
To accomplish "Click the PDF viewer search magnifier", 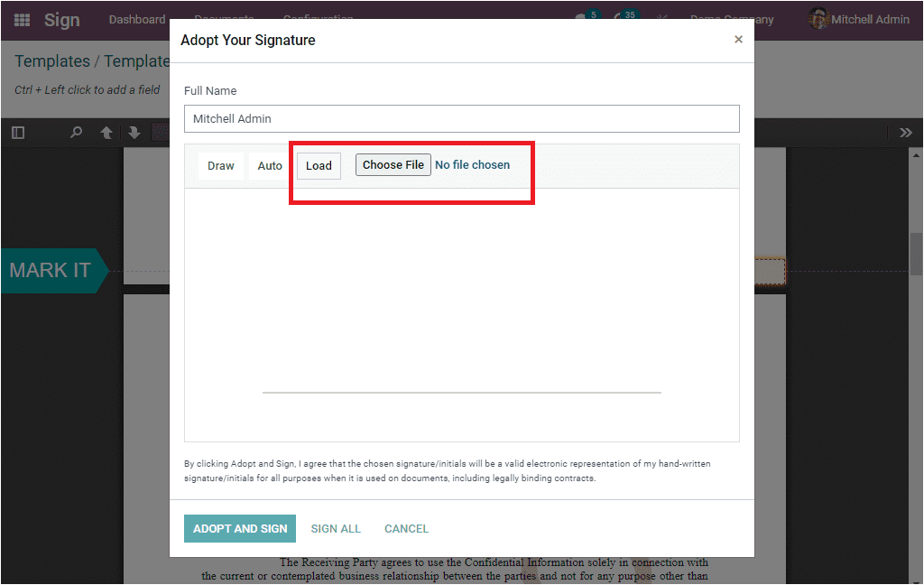I will 76,133.
